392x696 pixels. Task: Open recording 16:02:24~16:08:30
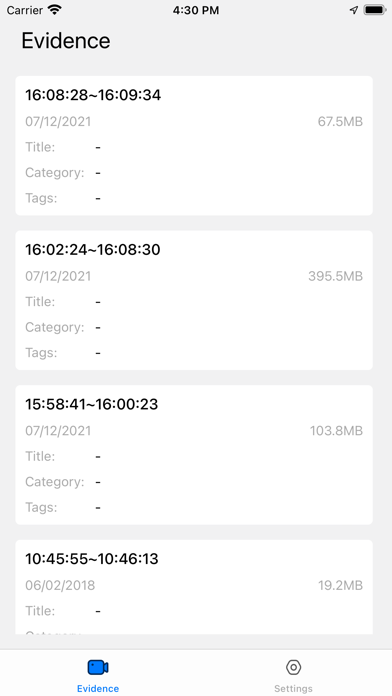pyautogui.click(x=194, y=300)
